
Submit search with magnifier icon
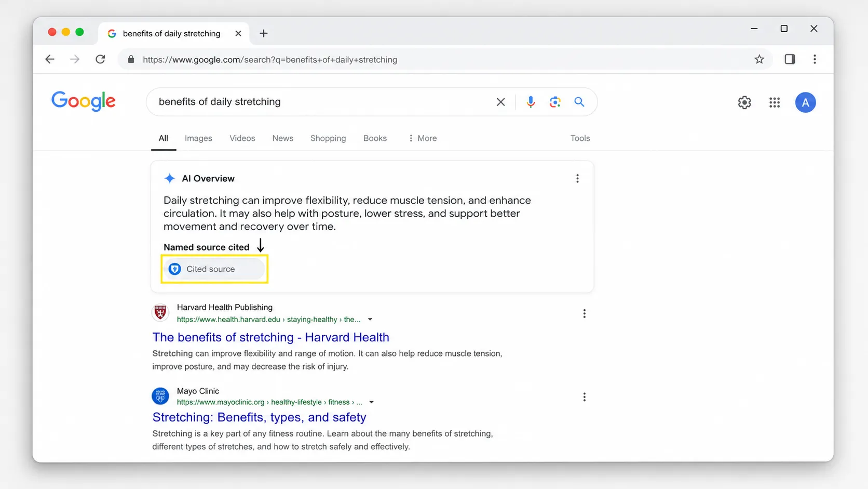(x=579, y=102)
